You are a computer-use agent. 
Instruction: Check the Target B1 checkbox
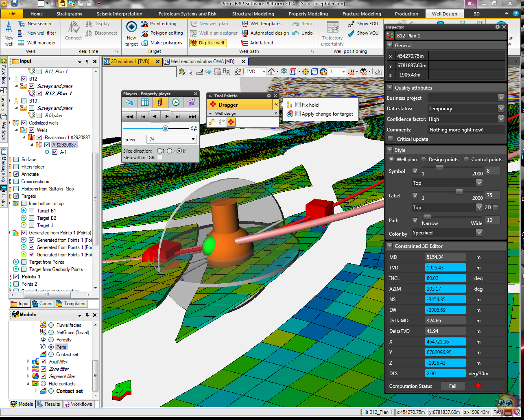pyautogui.click(x=32, y=211)
